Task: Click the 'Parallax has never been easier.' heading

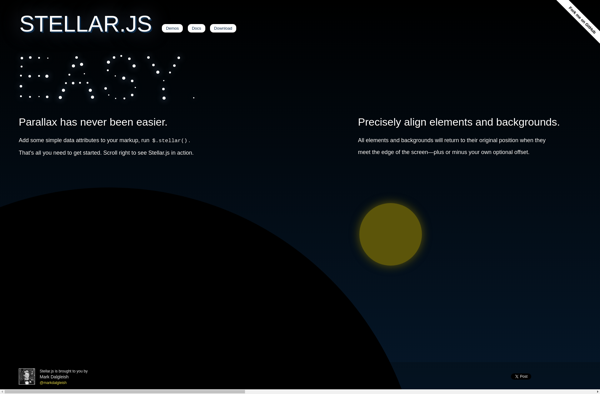Action: click(93, 122)
